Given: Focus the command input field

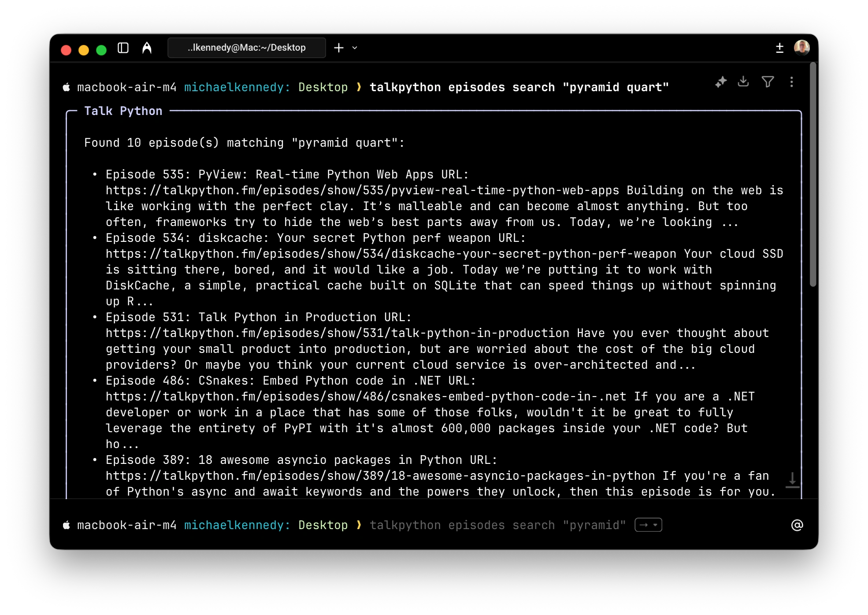Looking at the screenshot, I should point(498,525).
